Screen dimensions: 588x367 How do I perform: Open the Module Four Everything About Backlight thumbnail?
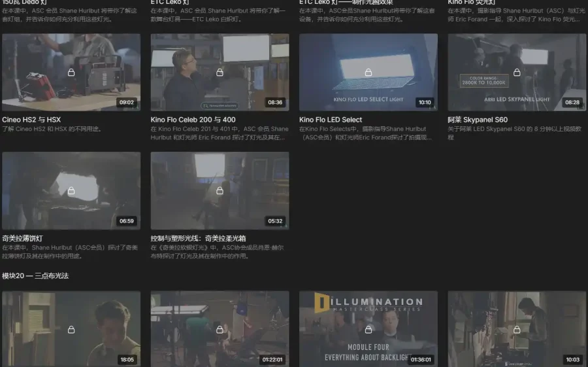pos(368,328)
